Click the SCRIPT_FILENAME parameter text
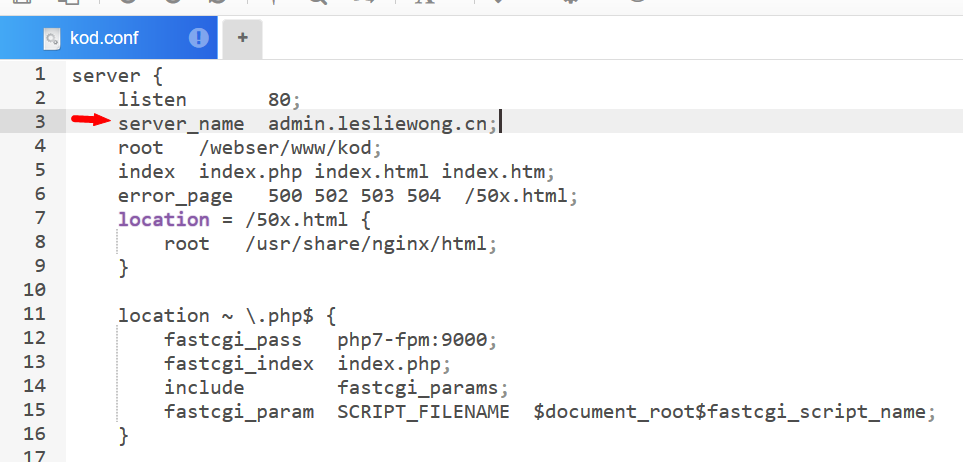Screen dimensions: 963x462 coord(423,411)
